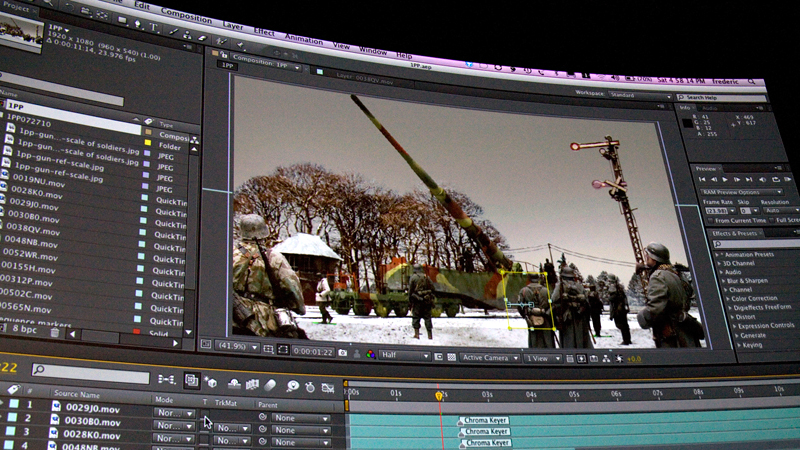Click the Search Help field
Viewport: 800px width, 450px height.
coord(721,97)
